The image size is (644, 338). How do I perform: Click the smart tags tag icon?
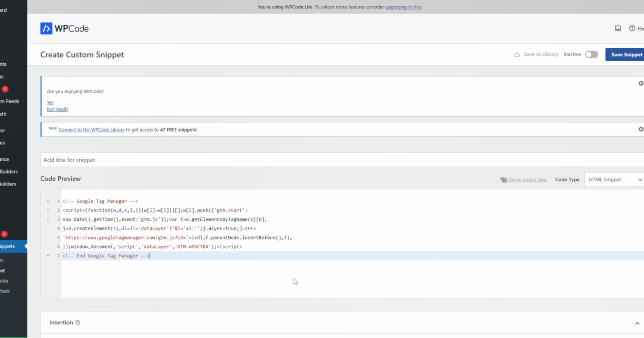coord(504,180)
